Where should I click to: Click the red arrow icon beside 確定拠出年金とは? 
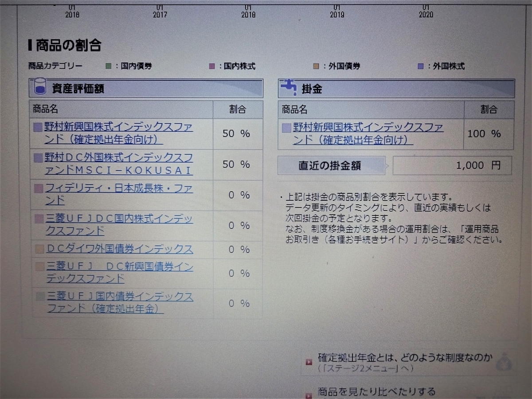[309, 362]
